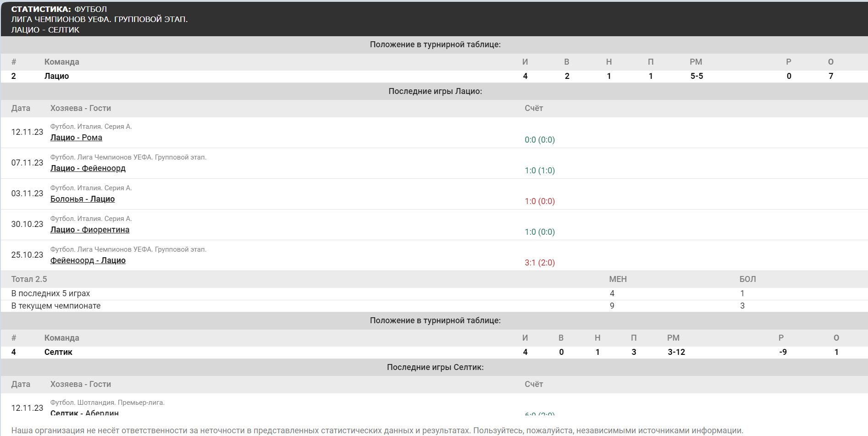The width and height of the screenshot is (868, 436).
Task: Open the Болонья - Лацио match link
Action: (83, 199)
